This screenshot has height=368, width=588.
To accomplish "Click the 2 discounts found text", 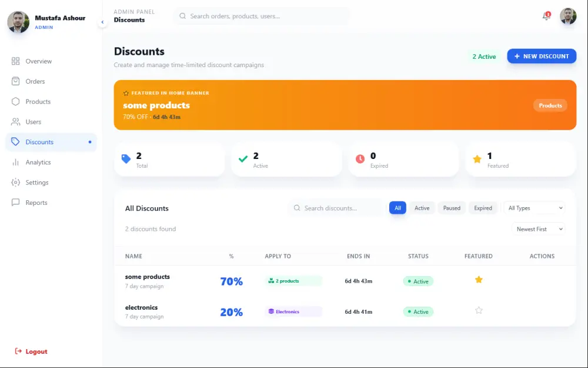I will [151, 228].
